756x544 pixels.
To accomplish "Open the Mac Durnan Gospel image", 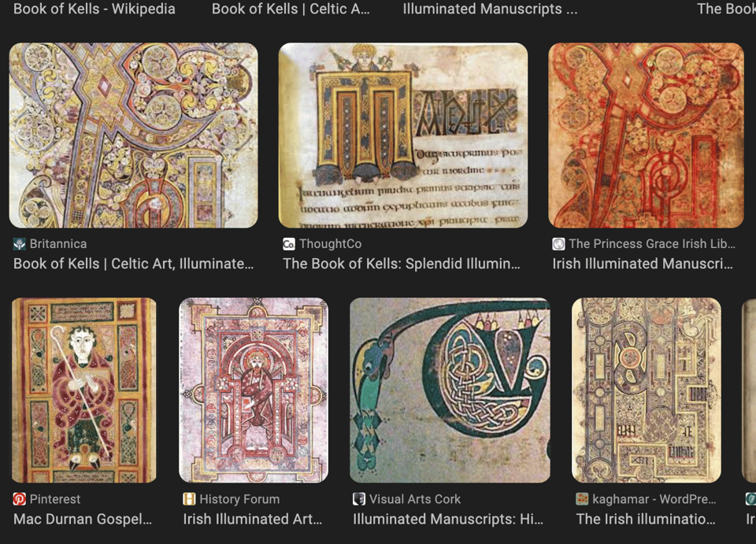I will (84, 390).
